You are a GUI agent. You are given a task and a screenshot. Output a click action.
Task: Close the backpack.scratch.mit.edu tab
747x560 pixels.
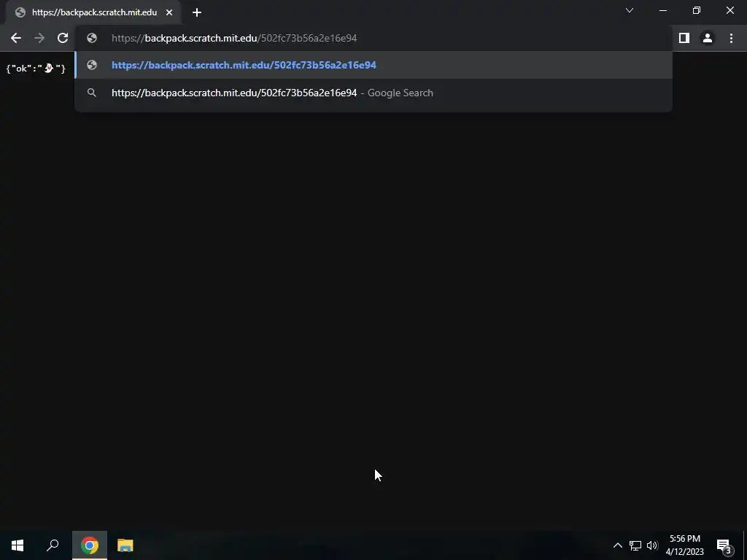pyautogui.click(x=169, y=12)
